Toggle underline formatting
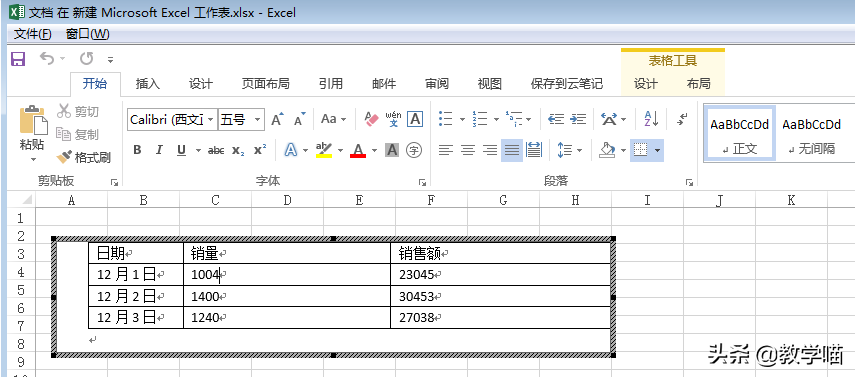This screenshot has height=377, width=855. [181, 150]
